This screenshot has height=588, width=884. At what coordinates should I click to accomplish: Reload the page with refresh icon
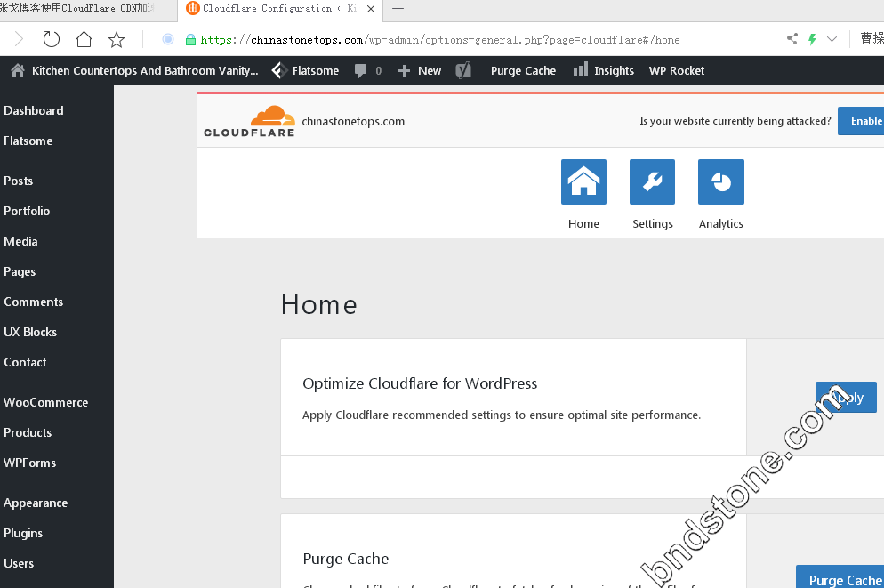pyautogui.click(x=52, y=39)
